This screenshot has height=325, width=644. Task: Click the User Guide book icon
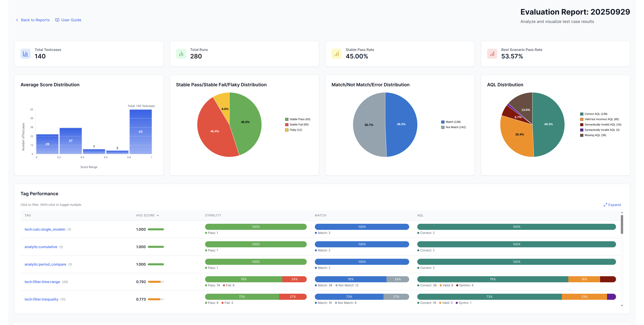[57, 20]
